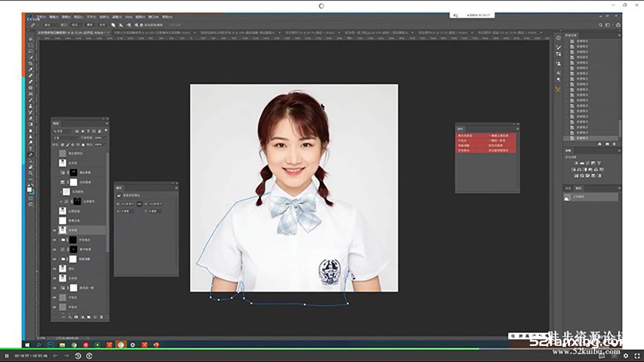
Task: Open the File (文件) menu
Action: [40, 17]
